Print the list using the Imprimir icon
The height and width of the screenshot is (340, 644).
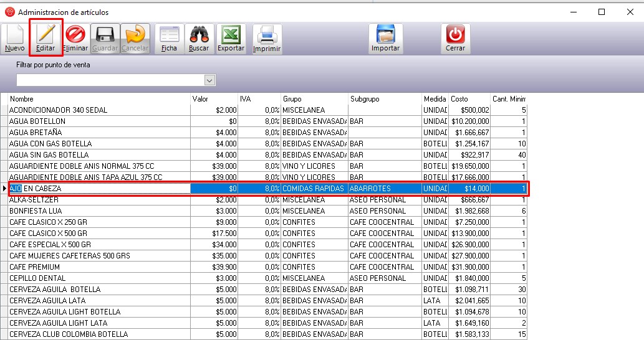click(x=267, y=37)
